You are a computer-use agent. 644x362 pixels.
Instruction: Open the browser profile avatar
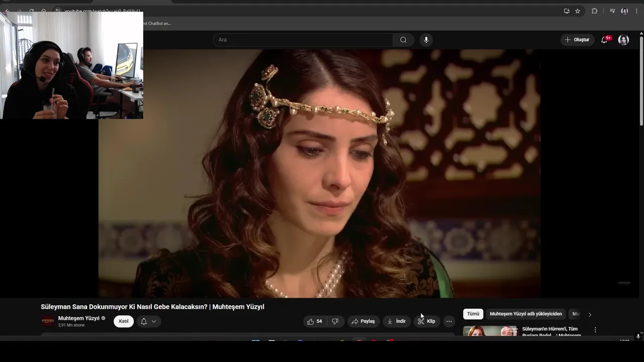(x=624, y=11)
